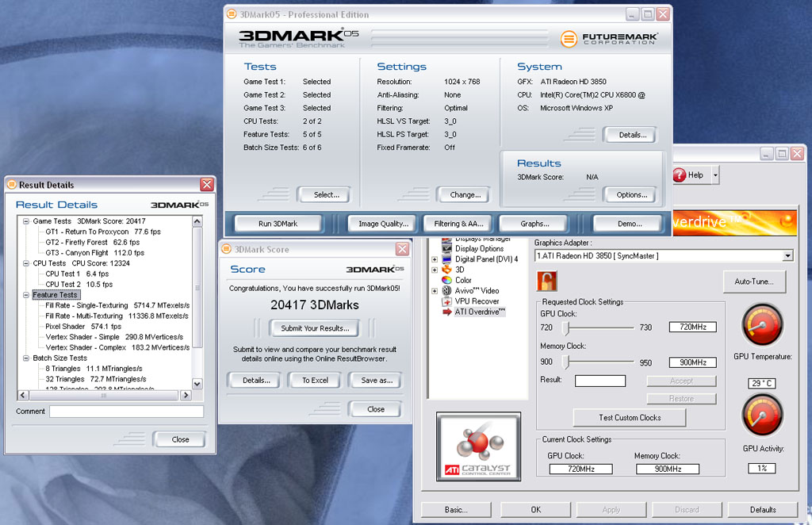
Task: Click the VPU Recover tree icon
Action: pos(446,301)
